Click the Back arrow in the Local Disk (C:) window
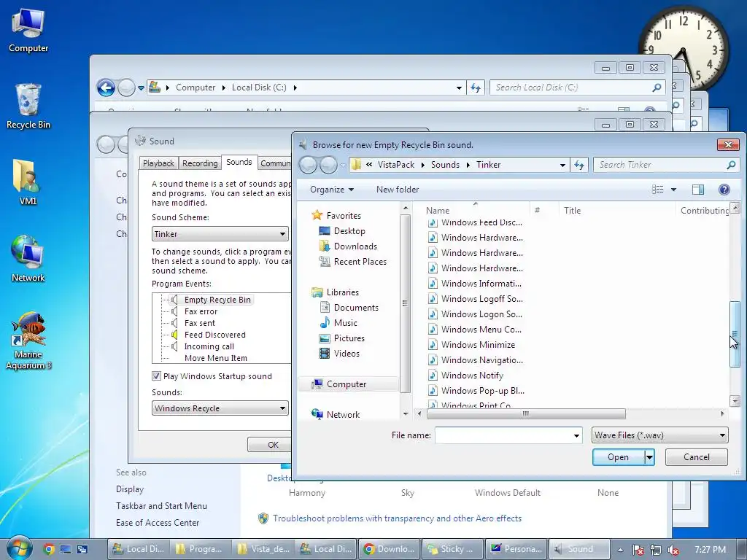747x560 pixels. tap(106, 87)
